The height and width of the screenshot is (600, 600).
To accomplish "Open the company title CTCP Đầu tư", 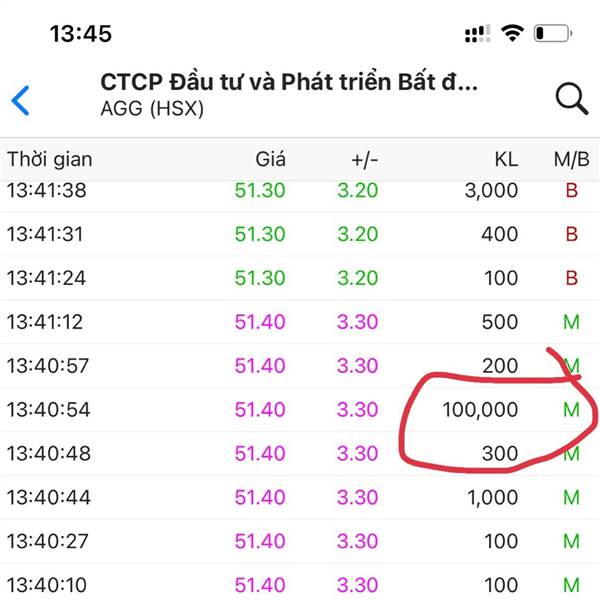I will coord(289,82).
